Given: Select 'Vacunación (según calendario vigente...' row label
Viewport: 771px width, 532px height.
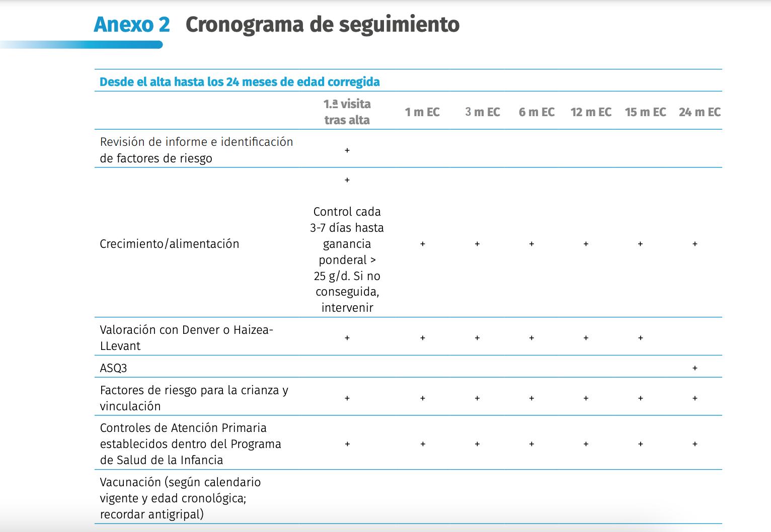Looking at the screenshot, I should pyautogui.click(x=180, y=498).
